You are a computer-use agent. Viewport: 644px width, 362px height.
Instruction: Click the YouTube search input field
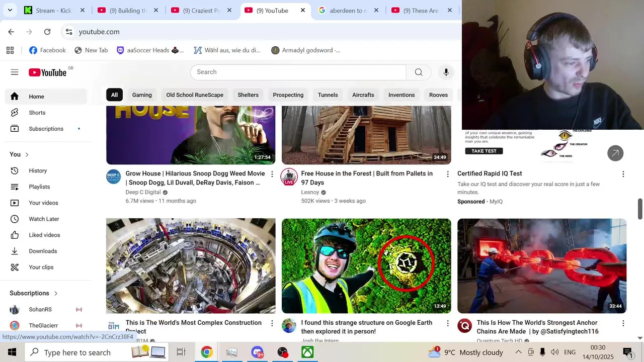pyautogui.click(x=298, y=72)
